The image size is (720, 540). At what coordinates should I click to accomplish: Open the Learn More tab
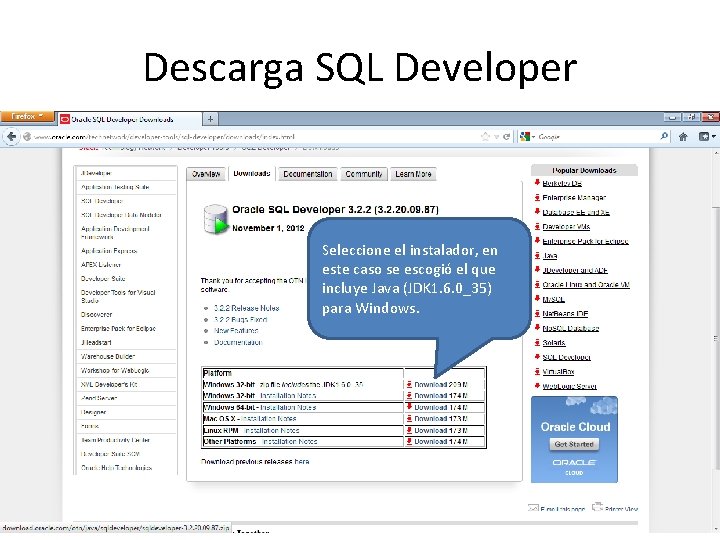click(x=413, y=174)
